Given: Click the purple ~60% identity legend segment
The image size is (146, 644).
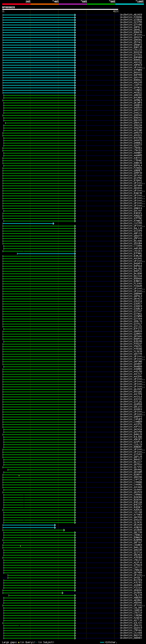Looking at the screenshot, I should (73, 4).
